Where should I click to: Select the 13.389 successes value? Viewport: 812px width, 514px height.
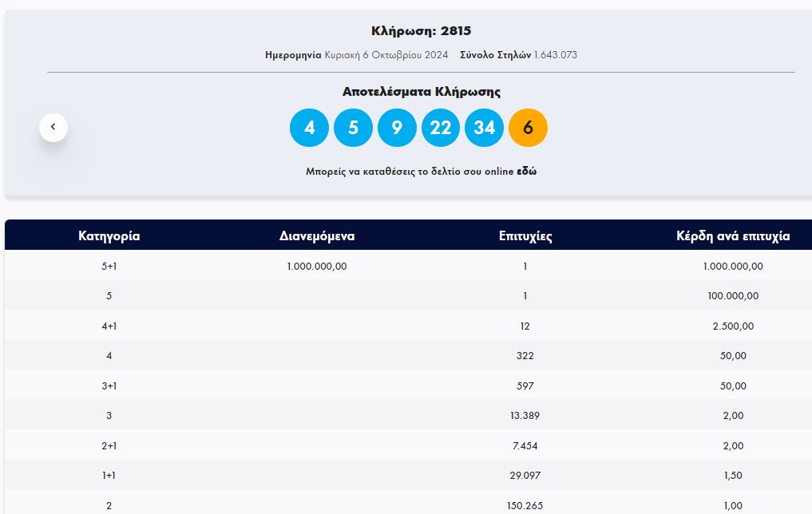525,416
